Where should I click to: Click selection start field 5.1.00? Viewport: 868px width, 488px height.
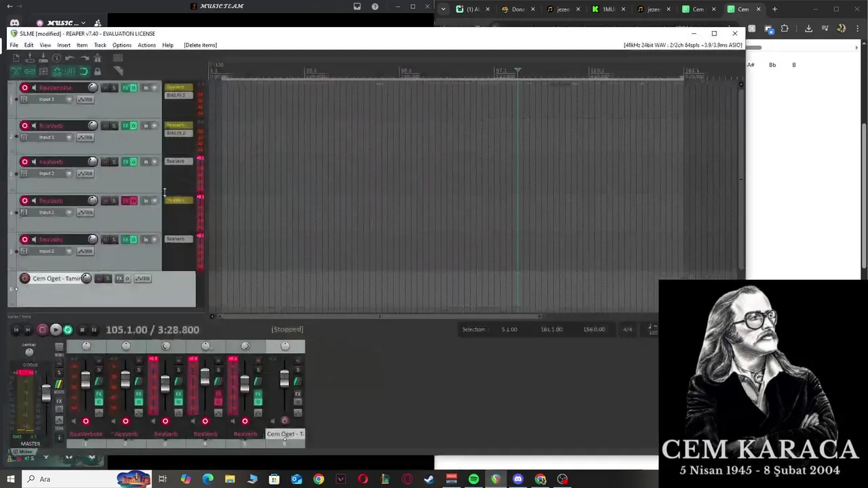coord(509,329)
